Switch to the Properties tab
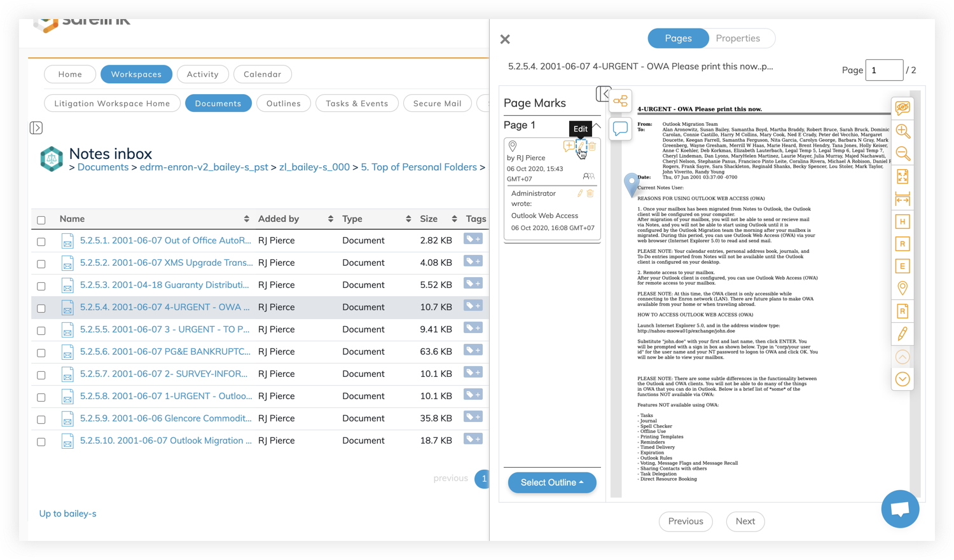Image resolution: width=954 pixels, height=560 pixels. [738, 38]
